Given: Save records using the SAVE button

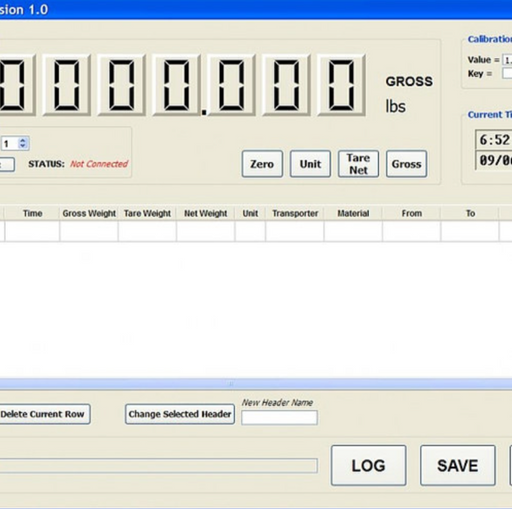Looking at the screenshot, I should click(458, 465).
